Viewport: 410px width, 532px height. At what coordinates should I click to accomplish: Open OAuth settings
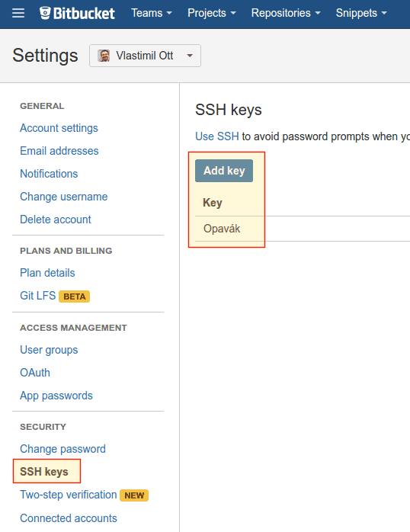[x=35, y=373]
